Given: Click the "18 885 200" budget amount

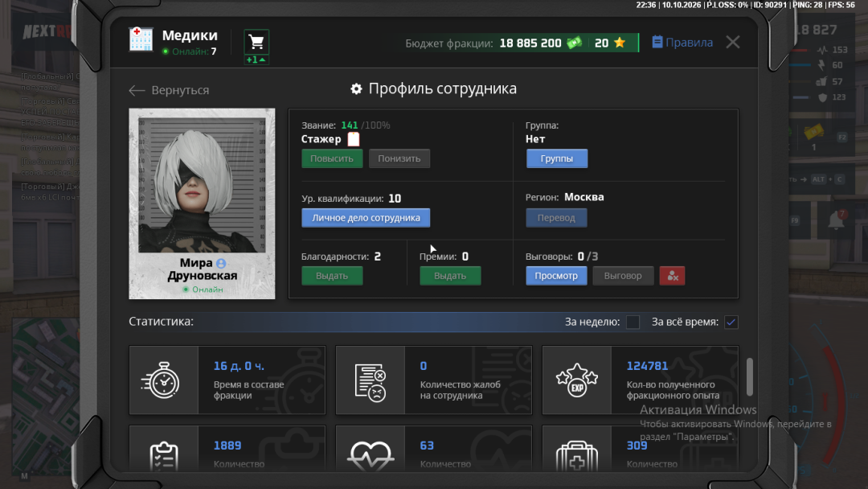Looking at the screenshot, I should pyautogui.click(x=530, y=43).
